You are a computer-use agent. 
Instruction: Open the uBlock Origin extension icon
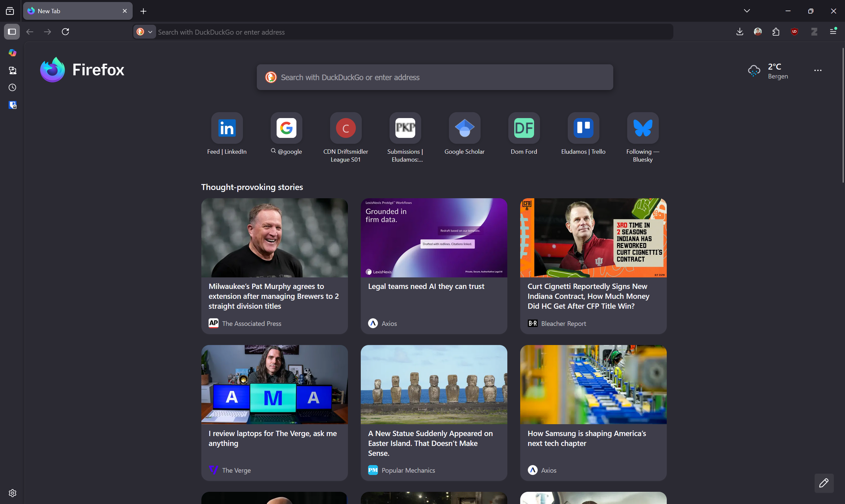click(794, 32)
